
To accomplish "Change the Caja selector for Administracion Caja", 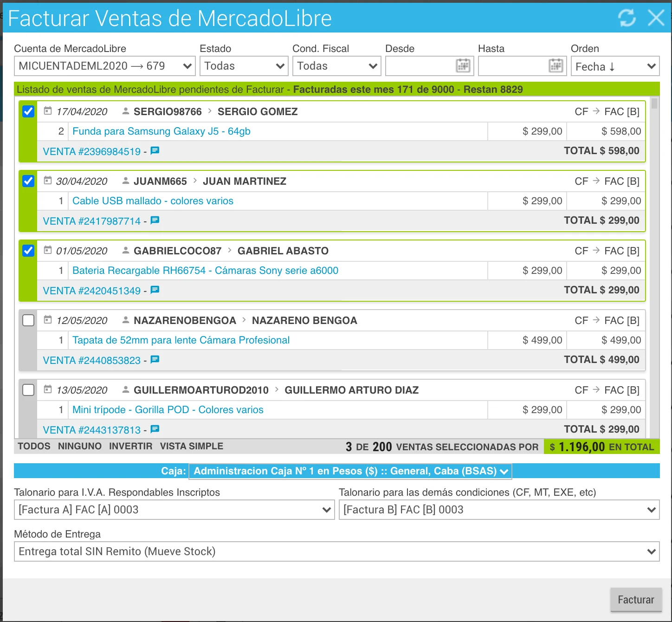I will coord(350,471).
